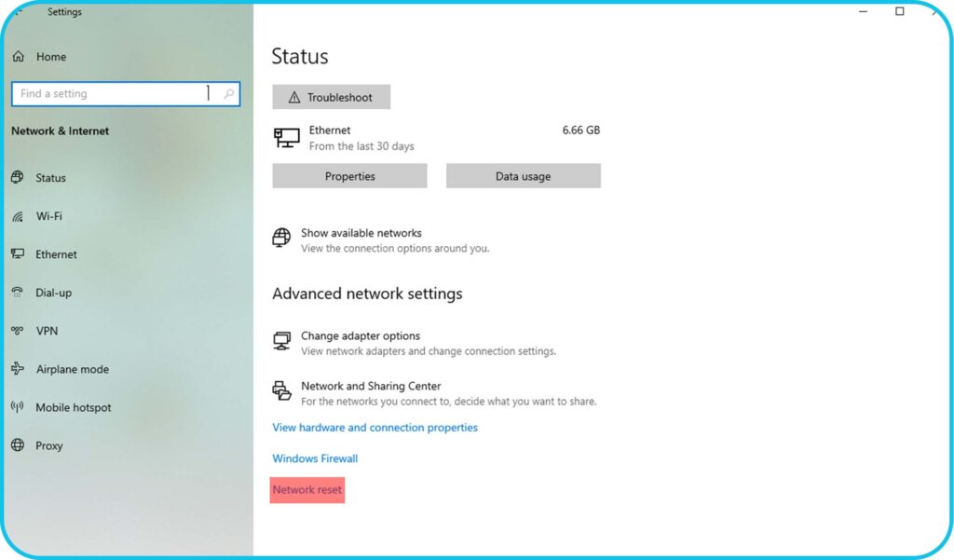954x560 pixels.
Task: Click the Show available networks globe icon
Action: 281,238
